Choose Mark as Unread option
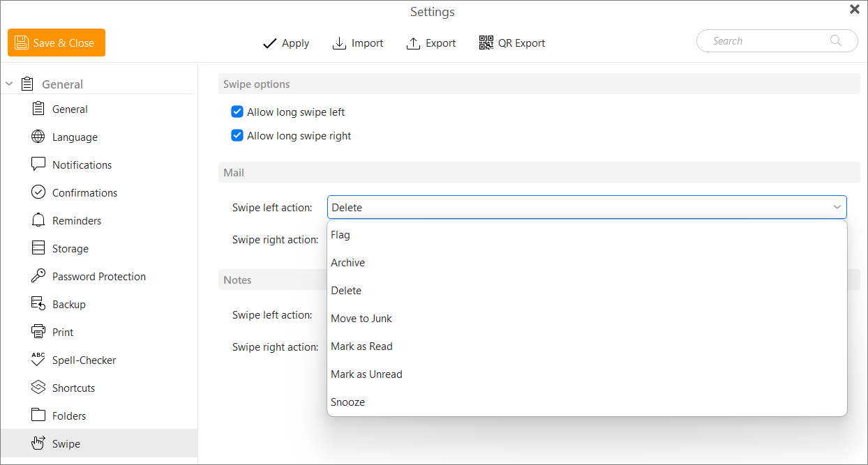This screenshot has height=465, width=868. tap(587, 374)
